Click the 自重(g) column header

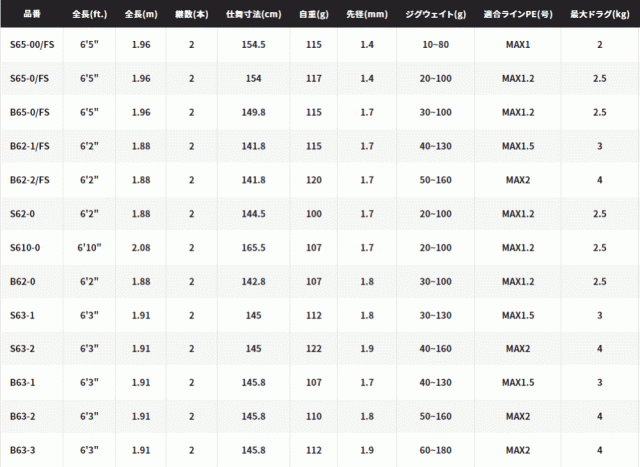coord(312,18)
